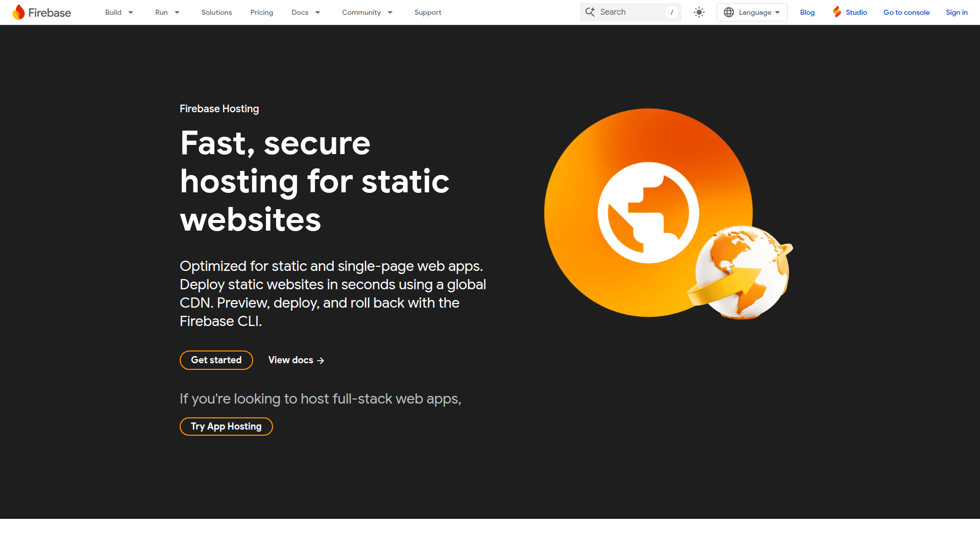
Task: Open the Community menu
Action: pos(361,12)
